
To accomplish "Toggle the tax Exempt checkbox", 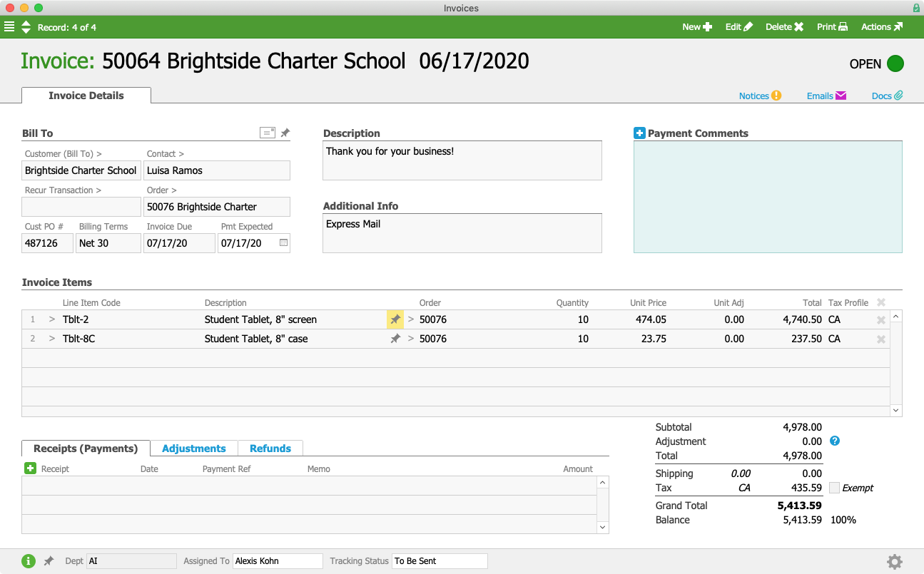I will 834,488.
